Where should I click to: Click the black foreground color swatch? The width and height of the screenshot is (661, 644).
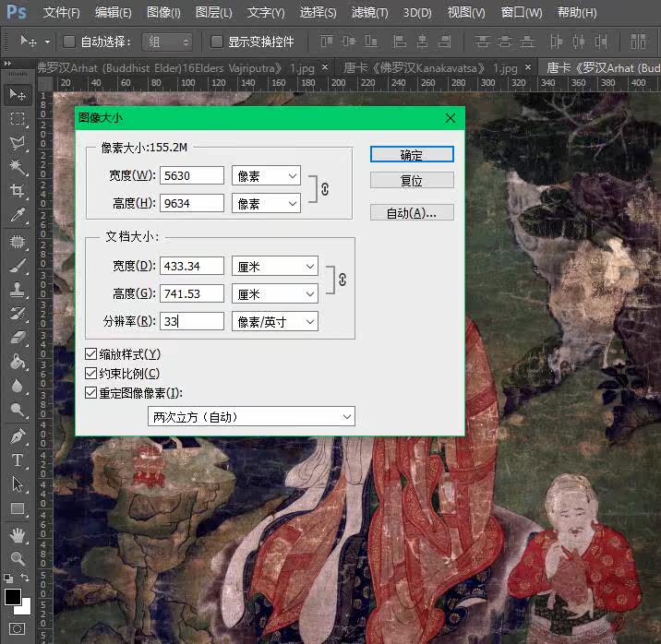[13, 596]
